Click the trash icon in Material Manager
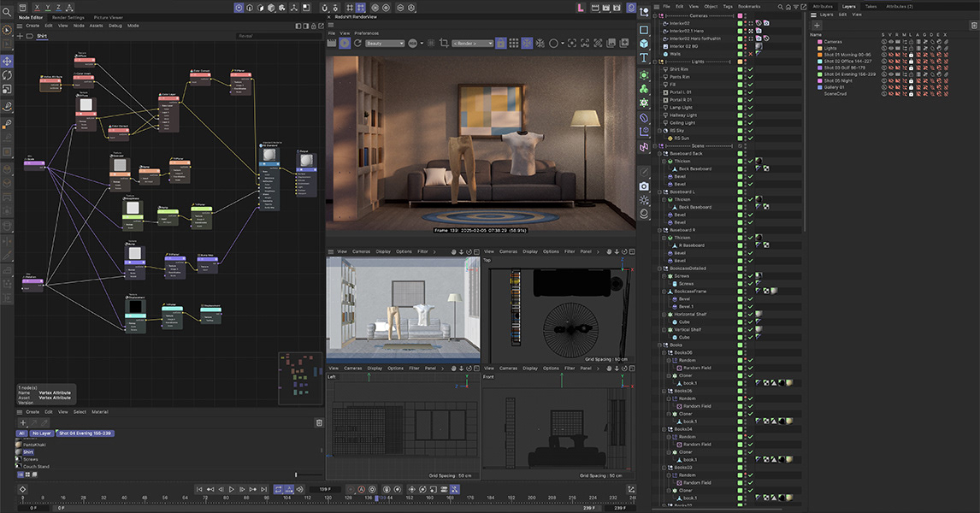Image resolution: width=980 pixels, height=513 pixels. (x=319, y=422)
